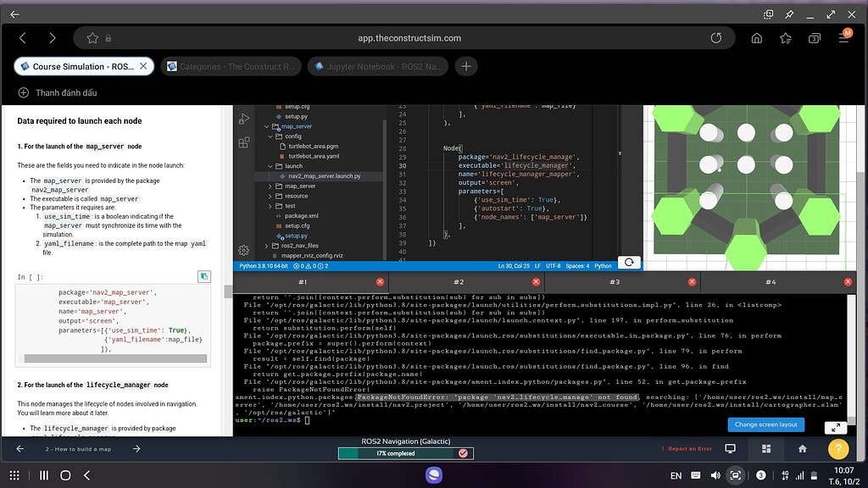
Task: Click the Change screen layout button
Action: point(765,424)
